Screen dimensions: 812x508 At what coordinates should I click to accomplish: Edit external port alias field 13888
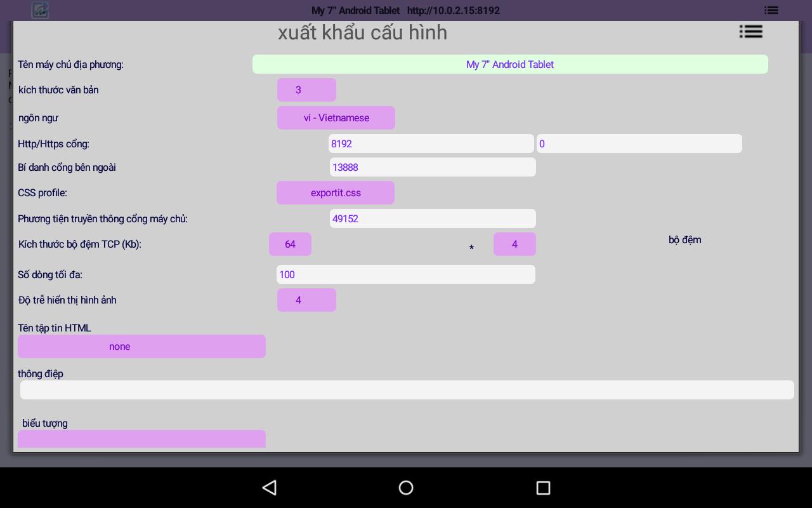(x=433, y=167)
